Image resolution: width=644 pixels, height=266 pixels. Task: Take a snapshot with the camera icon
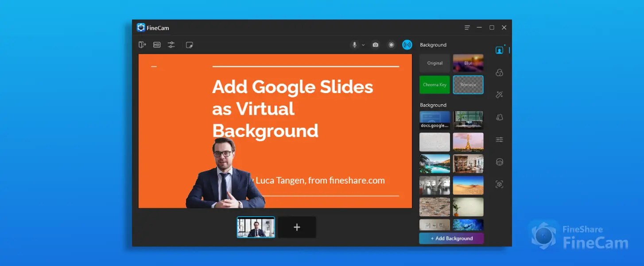pos(375,44)
